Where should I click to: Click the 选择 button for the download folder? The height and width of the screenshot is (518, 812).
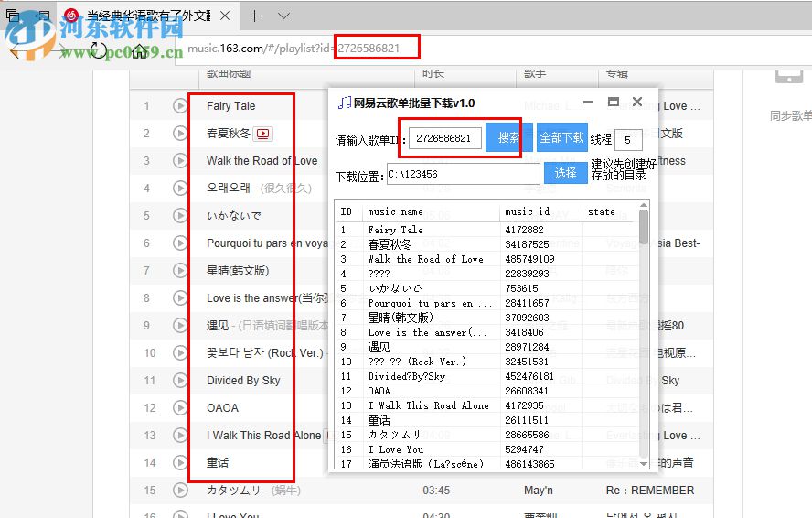[x=565, y=173]
